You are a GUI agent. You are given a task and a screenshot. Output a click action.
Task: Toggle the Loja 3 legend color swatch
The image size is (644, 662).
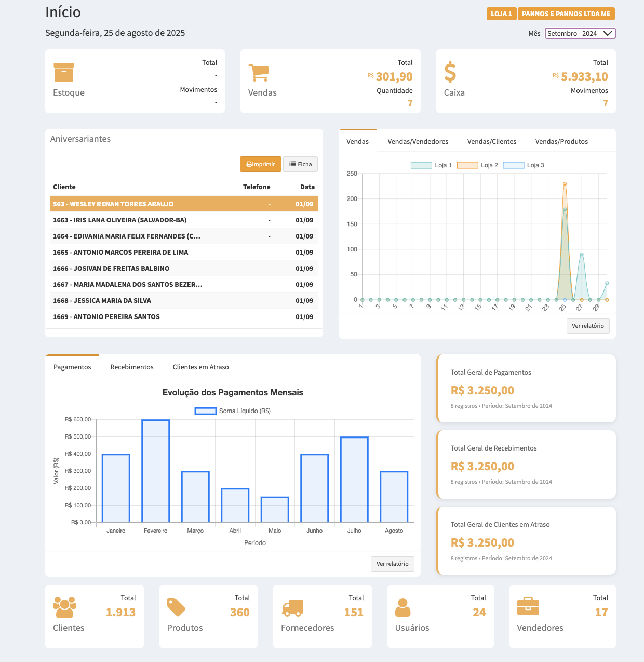point(514,165)
